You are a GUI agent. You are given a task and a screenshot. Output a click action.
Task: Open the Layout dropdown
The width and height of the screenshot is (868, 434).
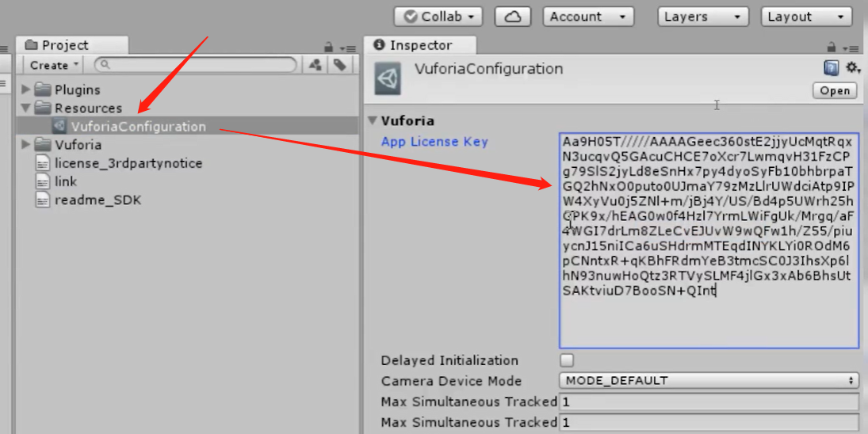[x=806, y=17]
